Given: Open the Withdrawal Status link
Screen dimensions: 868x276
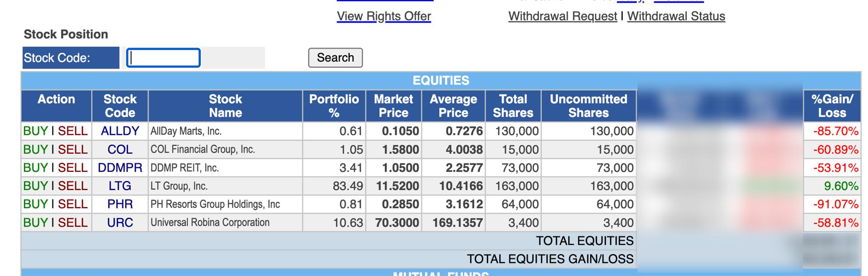Looking at the screenshot, I should [676, 16].
